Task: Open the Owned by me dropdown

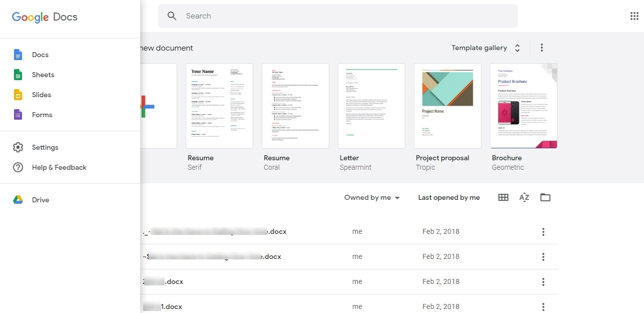Action: coord(372,198)
